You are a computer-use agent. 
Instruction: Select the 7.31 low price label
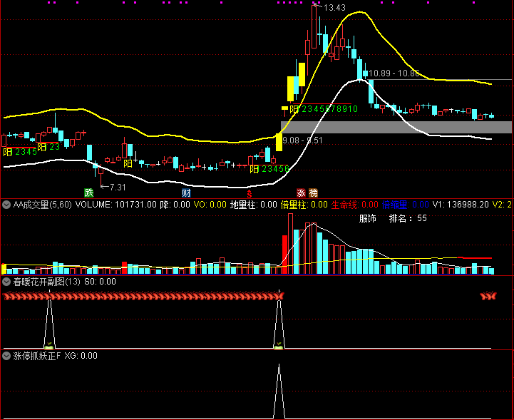(x=118, y=188)
